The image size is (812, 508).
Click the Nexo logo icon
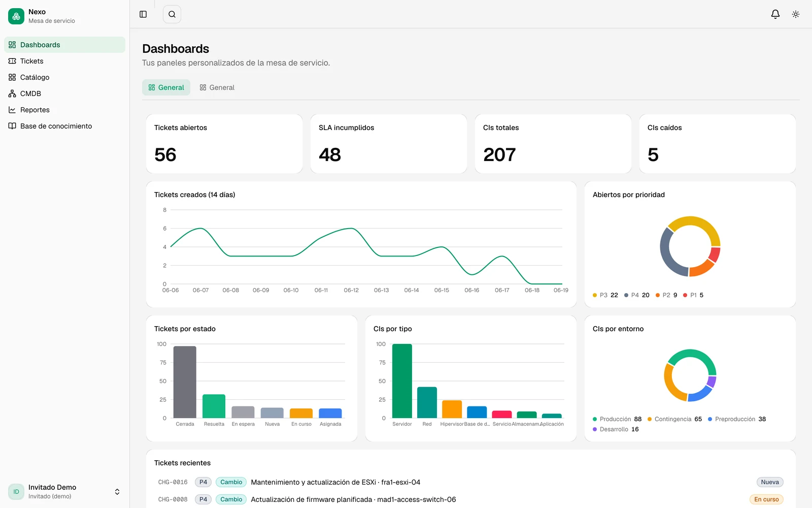coord(16,16)
